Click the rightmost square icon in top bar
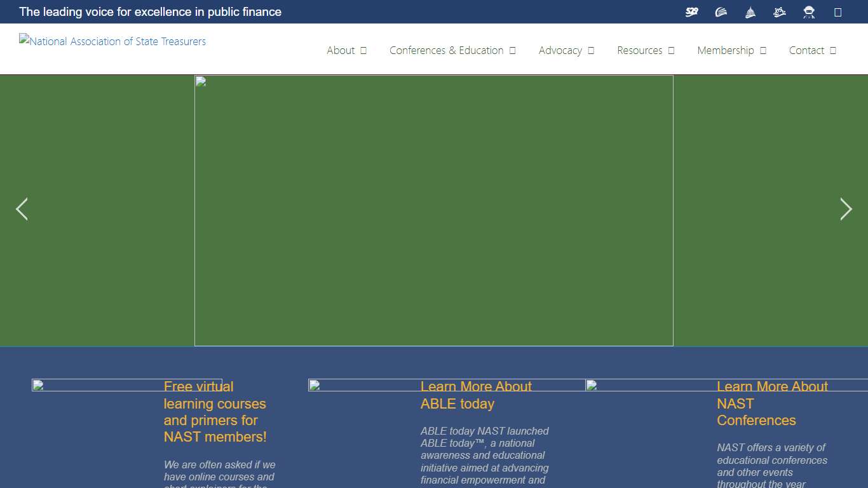The height and width of the screenshot is (488, 868). click(x=837, y=12)
